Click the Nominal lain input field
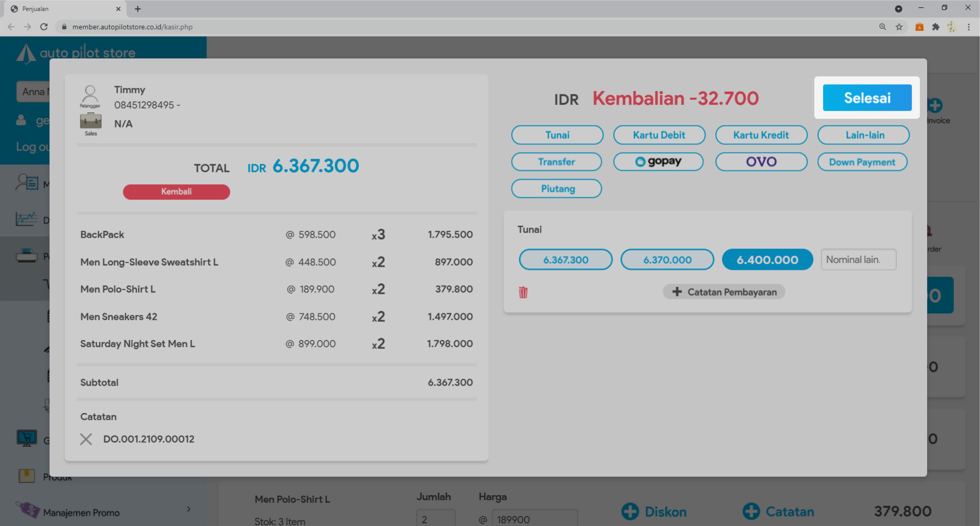 coord(858,260)
